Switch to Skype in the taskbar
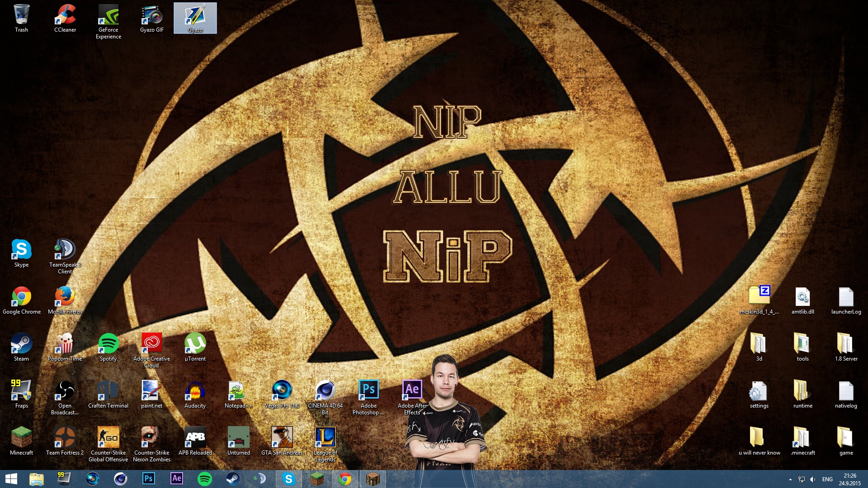868x488 pixels. point(289,479)
